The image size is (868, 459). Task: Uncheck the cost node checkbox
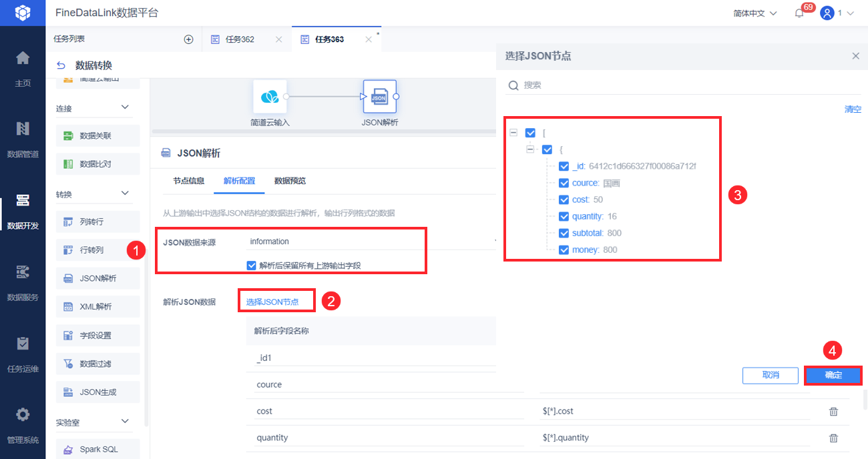(564, 199)
